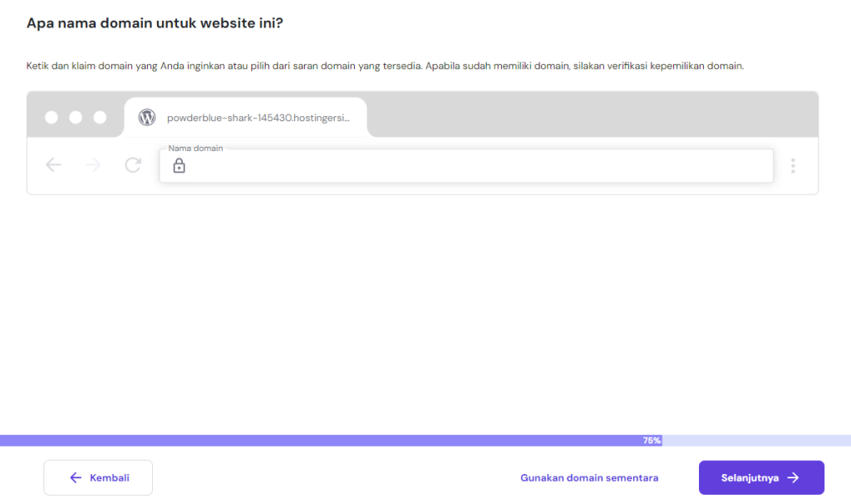
Task: Click the browser forward arrow
Action: pos(93,165)
